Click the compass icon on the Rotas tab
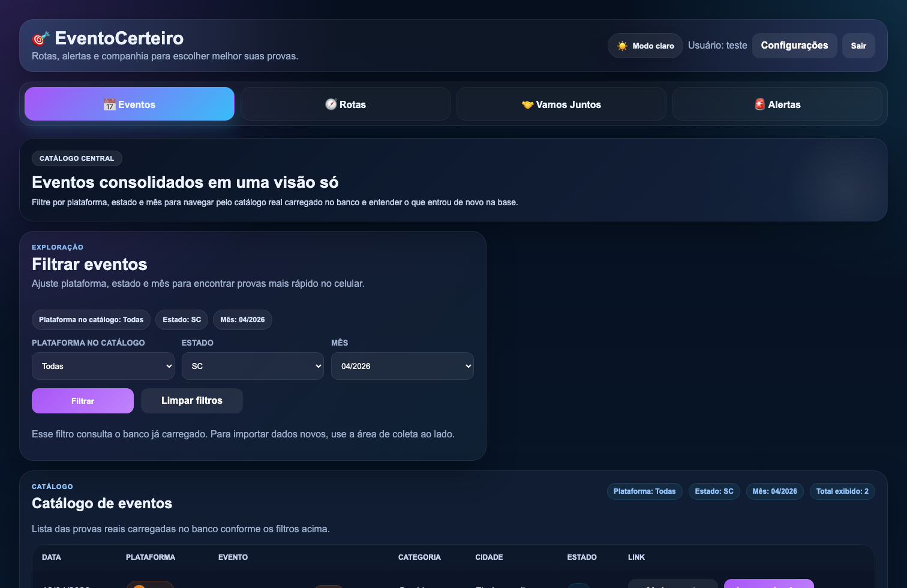The height and width of the screenshot is (588, 907). (x=331, y=104)
